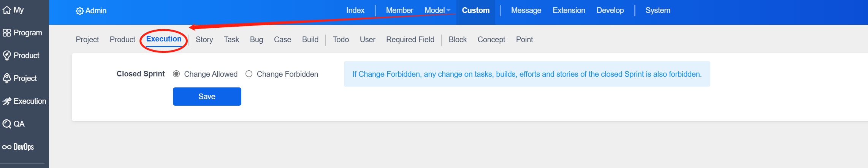Switch to the Story tab

click(x=204, y=40)
